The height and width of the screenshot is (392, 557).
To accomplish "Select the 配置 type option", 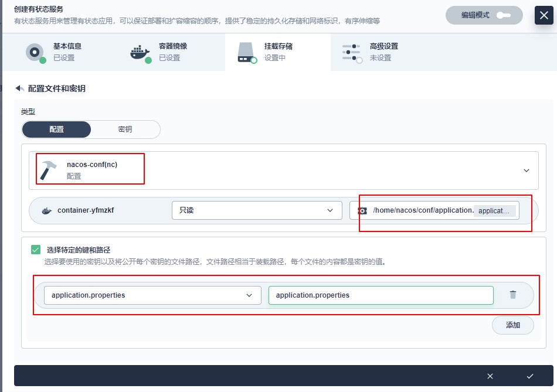I will pos(56,129).
